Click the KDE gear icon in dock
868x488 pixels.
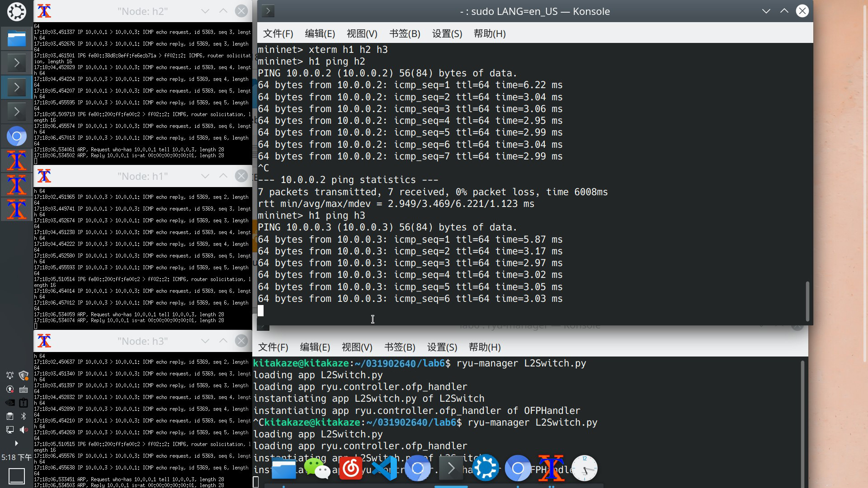[x=485, y=469]
